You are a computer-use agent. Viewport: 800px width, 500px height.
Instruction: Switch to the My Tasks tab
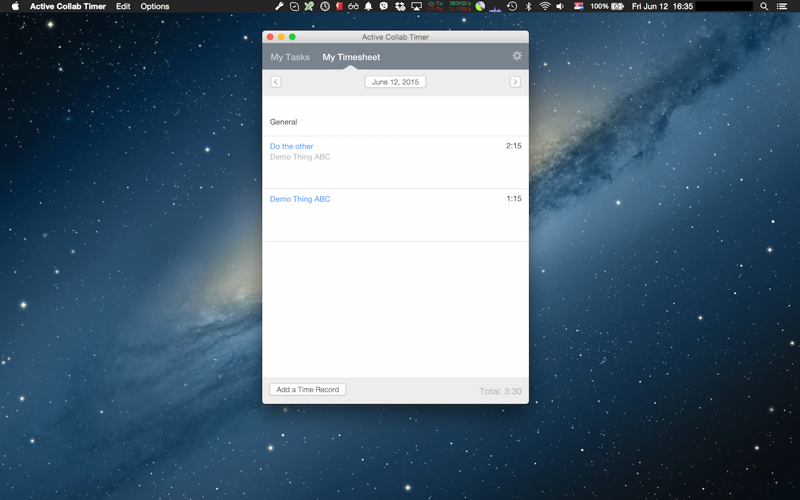click(290, 57)
